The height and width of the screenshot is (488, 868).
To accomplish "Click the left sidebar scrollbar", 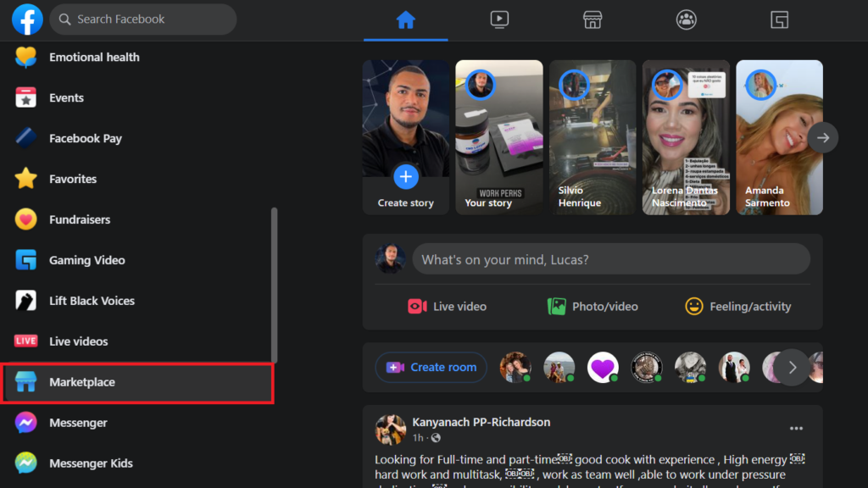I will pos(274,285).
